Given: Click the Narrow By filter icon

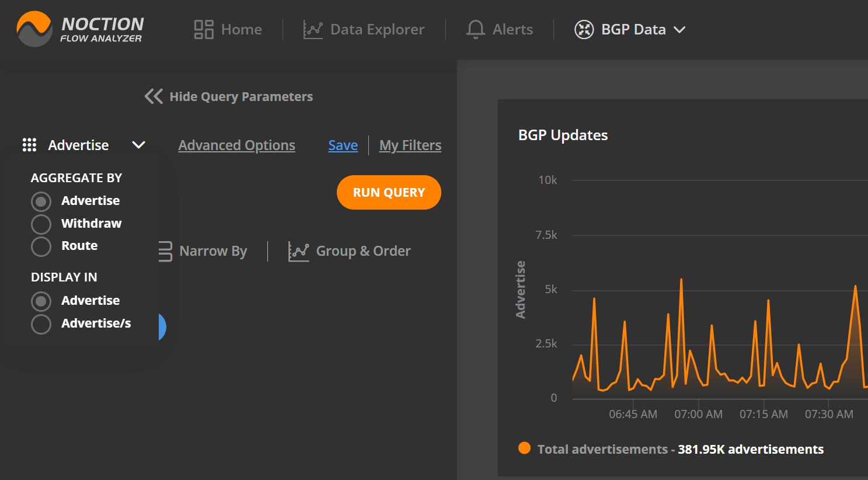Looking at the screenshot, I should [165, 251].
